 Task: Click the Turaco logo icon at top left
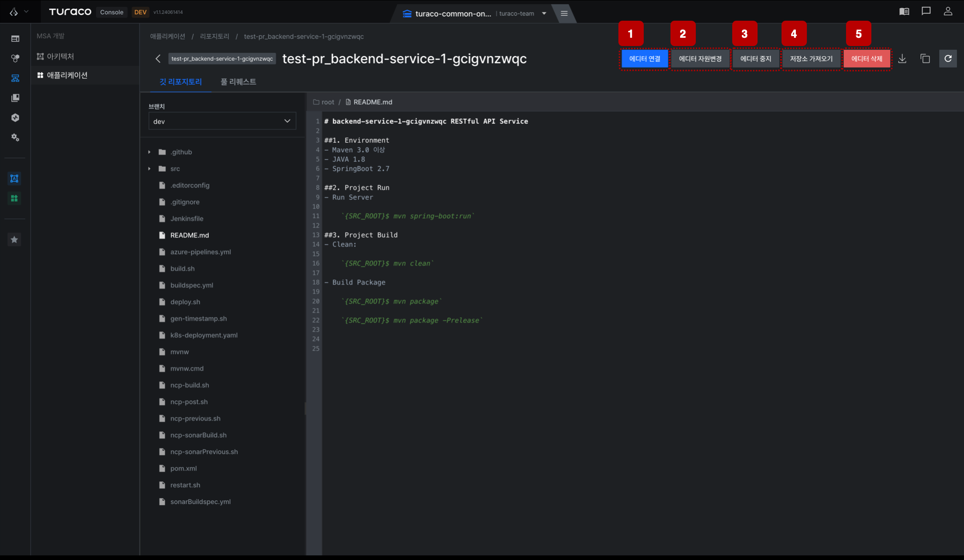14,12
